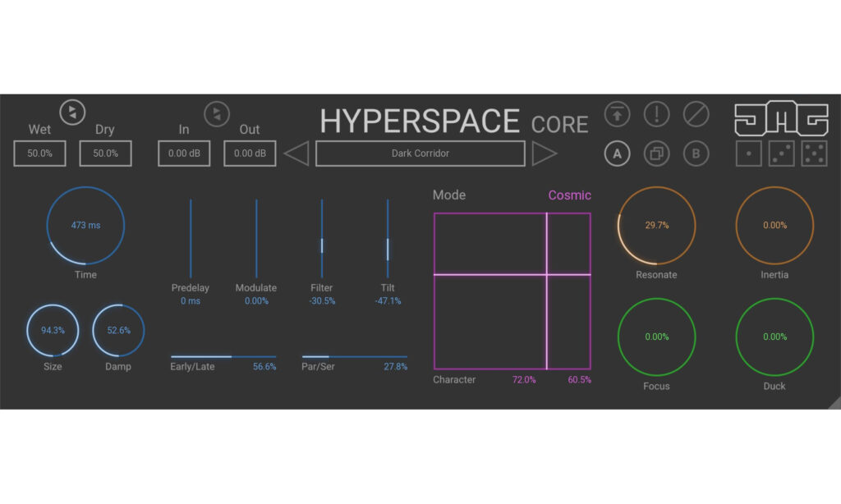The image size is (841, 504).
Task: Click the Early/Late 56.6% value
Action: pos(264,367)
